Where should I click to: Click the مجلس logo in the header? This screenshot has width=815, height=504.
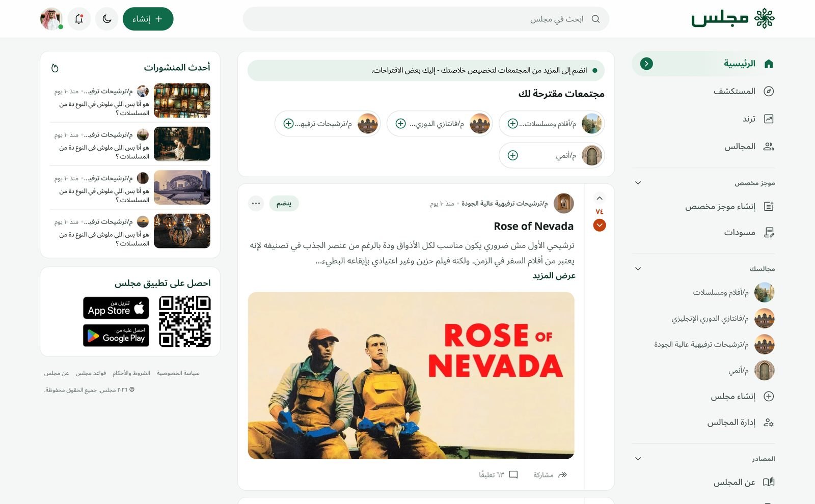click(x=732, y=18)
